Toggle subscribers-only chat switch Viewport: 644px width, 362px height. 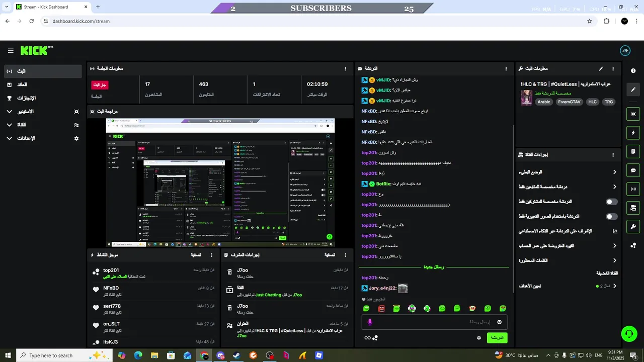click(x=612, y=202)
